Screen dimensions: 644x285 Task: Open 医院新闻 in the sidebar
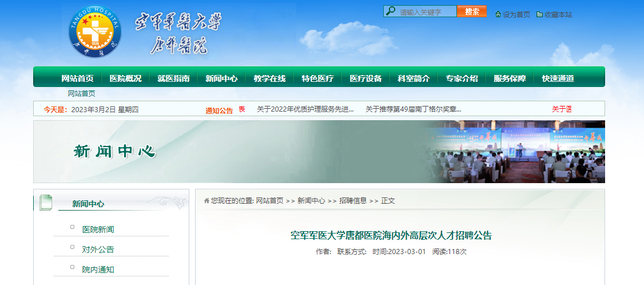pos(98,229)
